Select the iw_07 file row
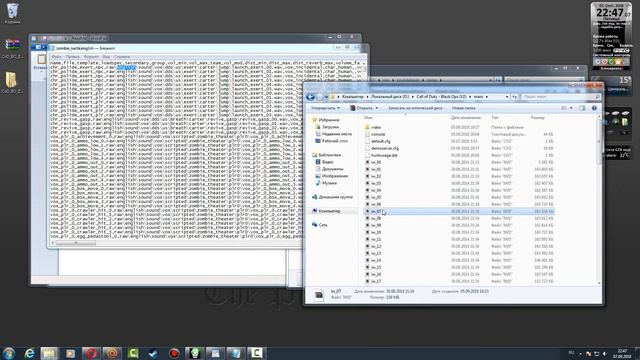 click(x=459, y=211)
